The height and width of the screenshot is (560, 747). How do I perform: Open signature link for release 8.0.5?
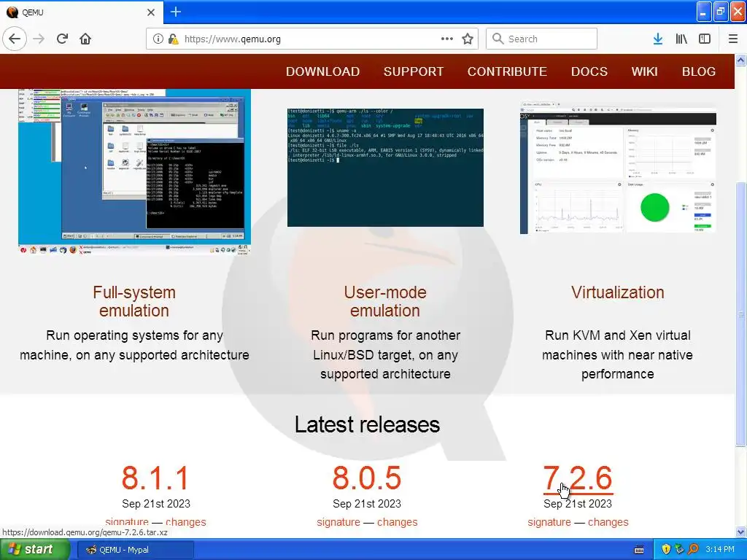(338, 522)
